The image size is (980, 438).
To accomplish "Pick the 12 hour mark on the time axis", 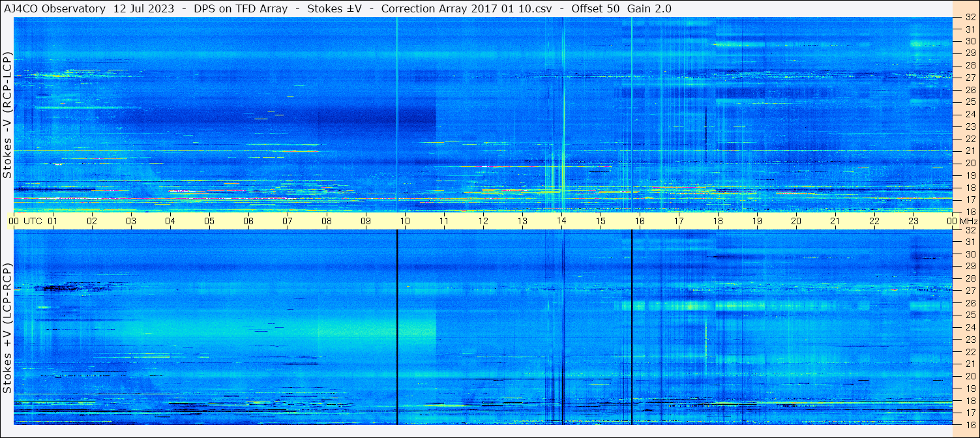I will click(x=483, y=221).
